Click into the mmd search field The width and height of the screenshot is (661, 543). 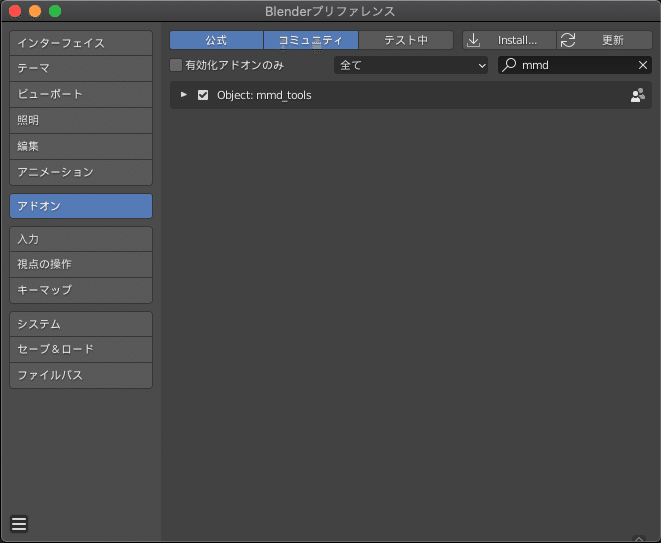pos(575,65)
